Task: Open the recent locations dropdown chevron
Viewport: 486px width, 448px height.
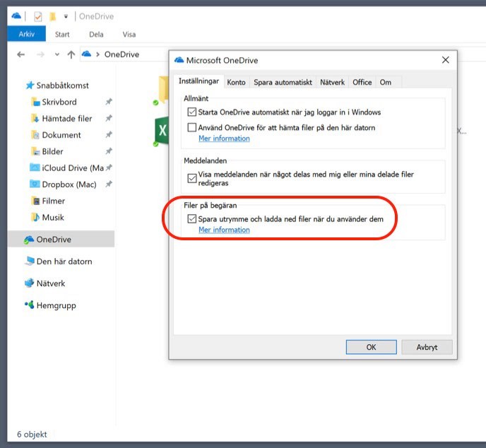Action: (x=57, y=54)
